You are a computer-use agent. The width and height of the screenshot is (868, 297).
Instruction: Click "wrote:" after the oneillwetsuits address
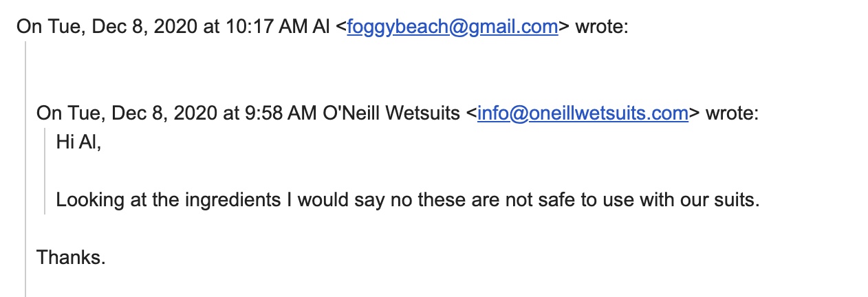point(733,113)
